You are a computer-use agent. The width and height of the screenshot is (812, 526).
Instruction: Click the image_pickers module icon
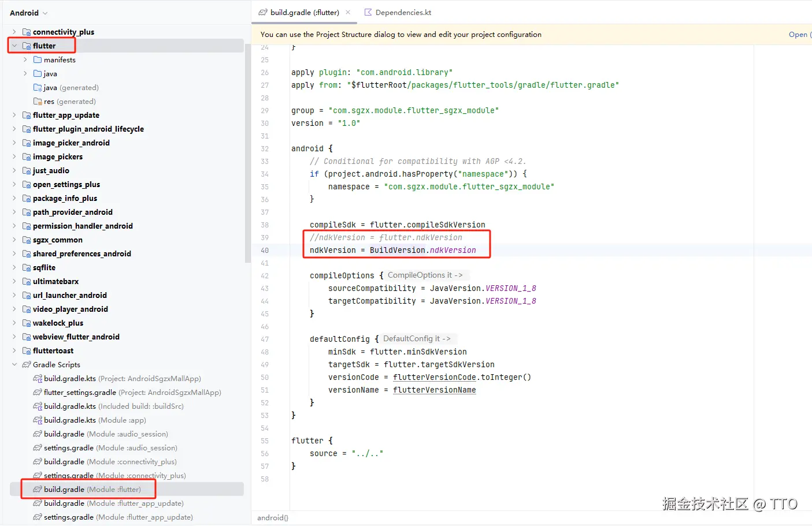pyautogui.click(x=27, y=156)
